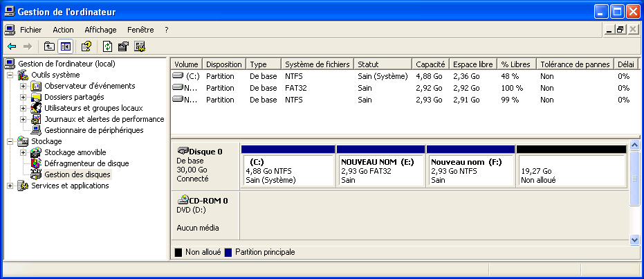Select Défragmenteur de disque in the tree
Viewport: 644px width, 279px height.
(x=86, y=163)
